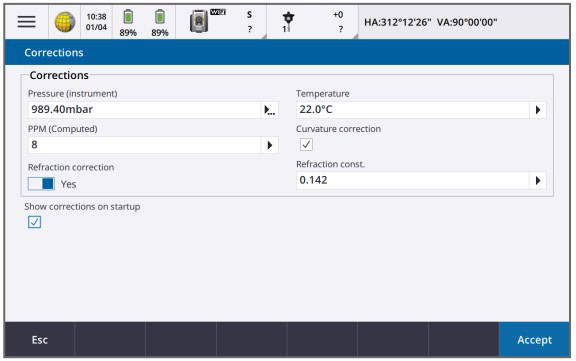This screenshot has height=361, width=576.
Task: Click the +0 target height value
Action: pos(338,15)
